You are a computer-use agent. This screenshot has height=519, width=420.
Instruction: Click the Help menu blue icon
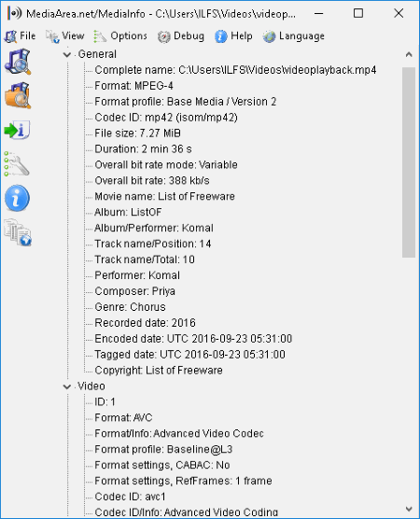click(x=221, y=36)
